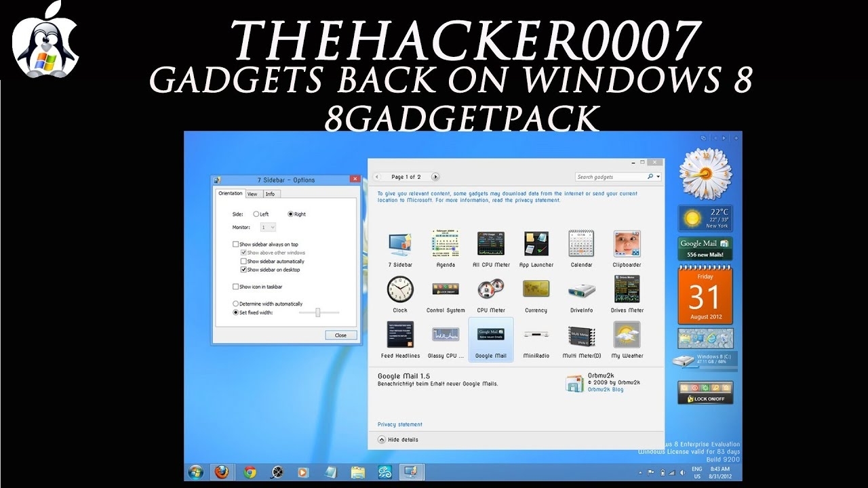The height and width of the screenshot is (488, 868).
Task: Click the fixed width slider handle
Action: [317, 312]
